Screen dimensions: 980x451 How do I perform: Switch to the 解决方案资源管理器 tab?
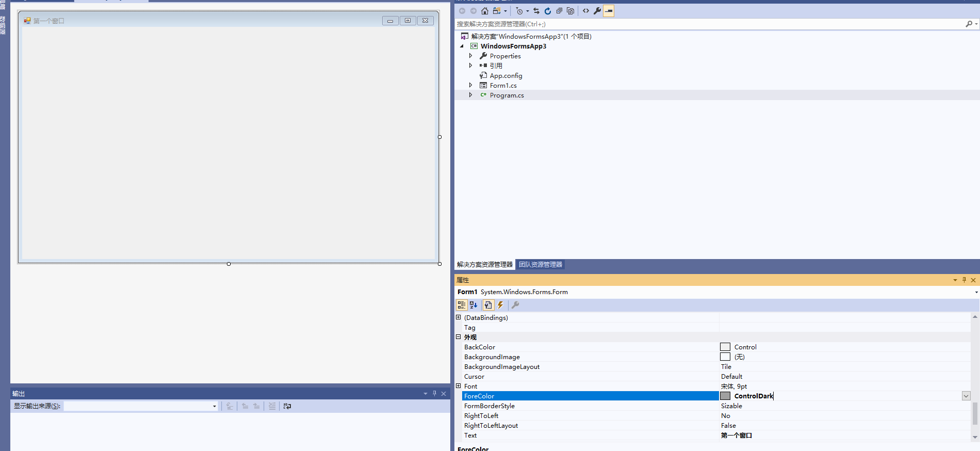click(x=485, y=265)
